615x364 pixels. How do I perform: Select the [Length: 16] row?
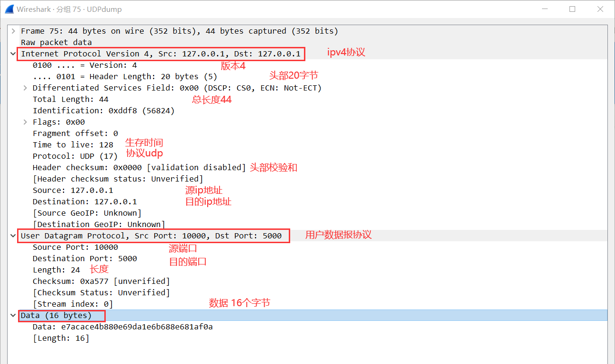(x=61, y=338)
